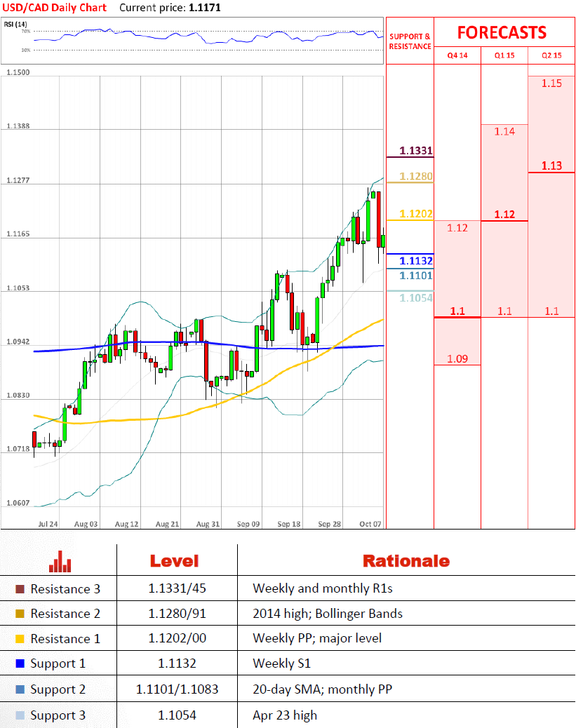The height and width of the screenshot is (728, 576).
Task: Click the Aug 12 date axis label
Action: point(126,524)
